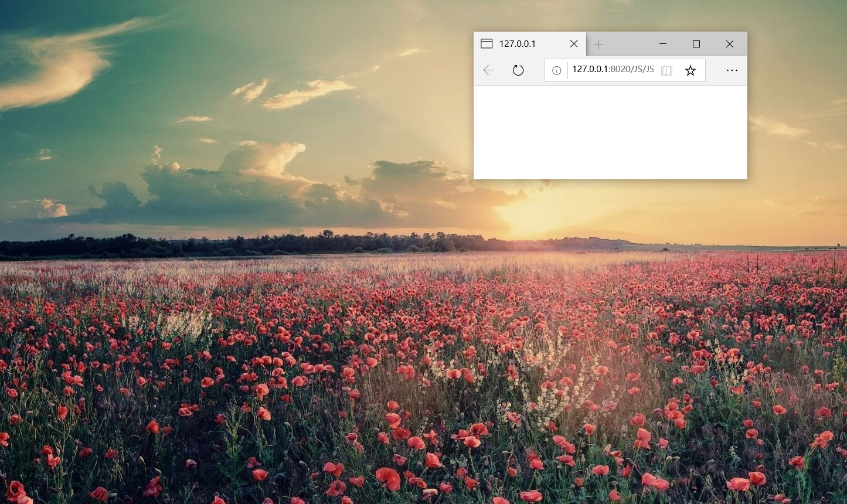This screenshot has width=847, height=504.
Task: Add page to favorites with star icon
Action: pyautogui.click(x=690, y=70)
